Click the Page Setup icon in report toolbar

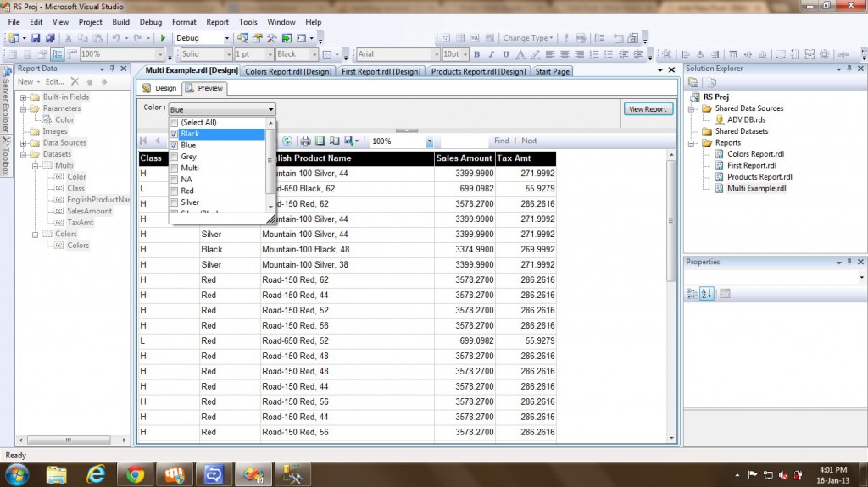click(335, 141)
